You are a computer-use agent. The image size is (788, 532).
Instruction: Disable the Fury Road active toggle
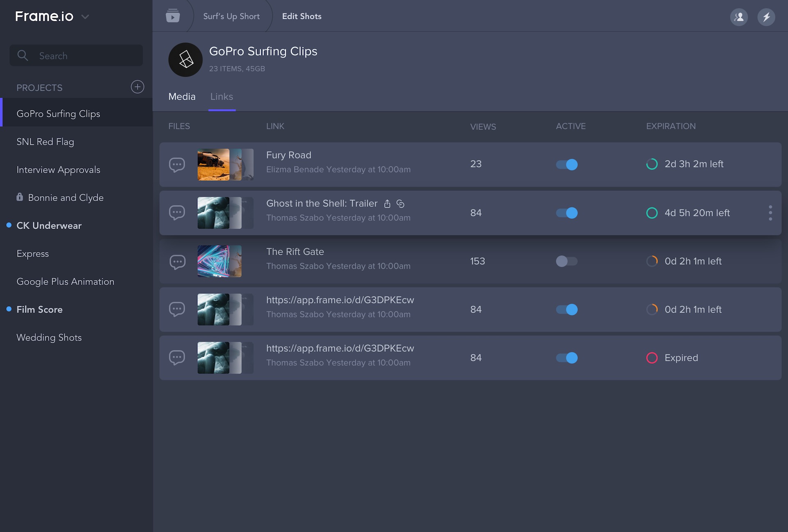point(567,165)
